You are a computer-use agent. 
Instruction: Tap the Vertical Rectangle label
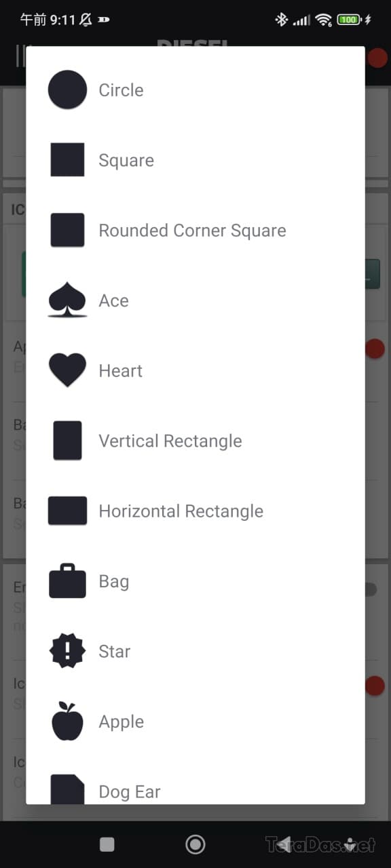(x=170, y=441)
